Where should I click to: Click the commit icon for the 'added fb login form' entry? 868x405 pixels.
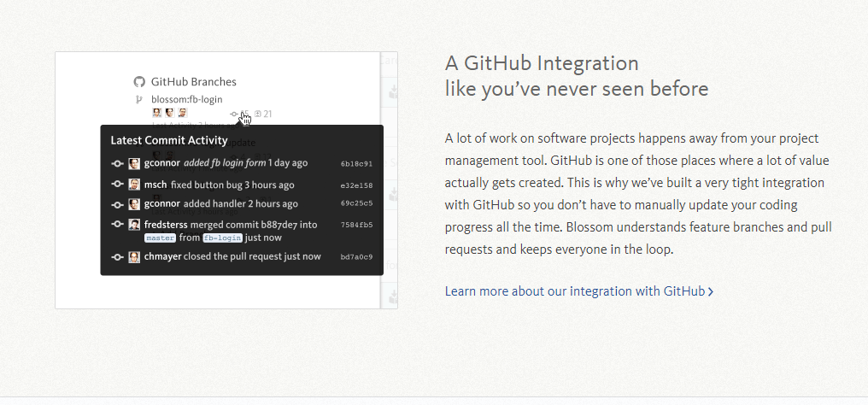tap(117, 163)
